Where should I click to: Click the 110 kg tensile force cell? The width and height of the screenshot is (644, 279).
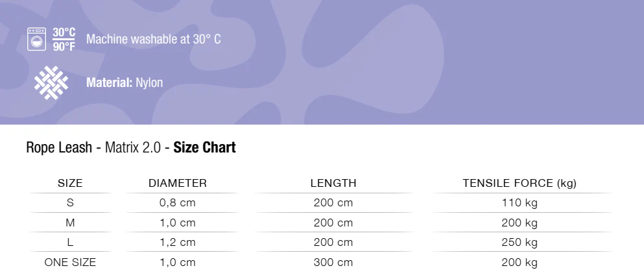click(x=519, y=202)
